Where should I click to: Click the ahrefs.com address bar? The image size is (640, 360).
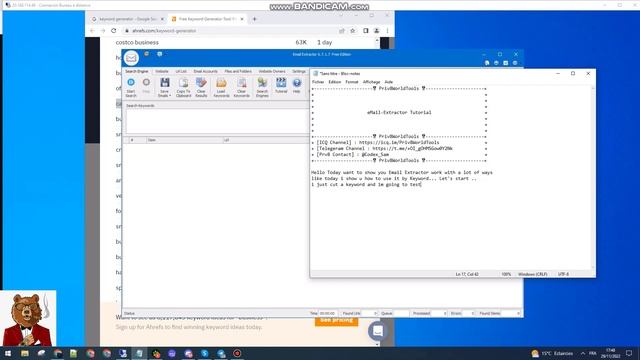231,31
